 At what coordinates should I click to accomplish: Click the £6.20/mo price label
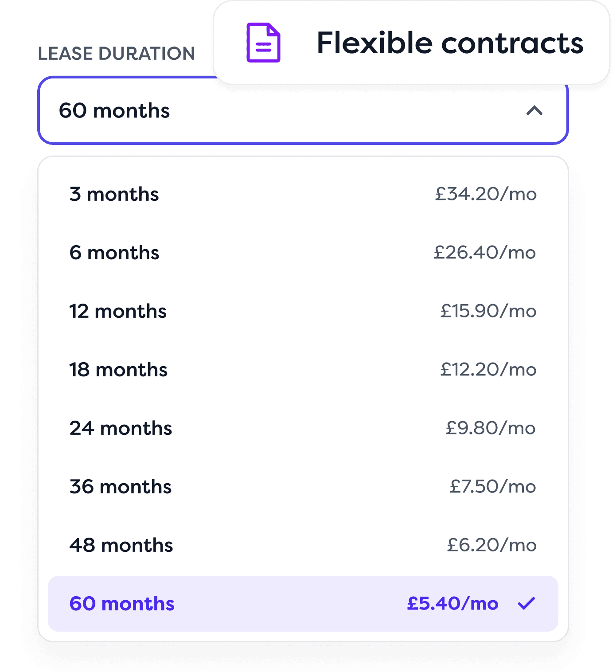tap(491, 545)
